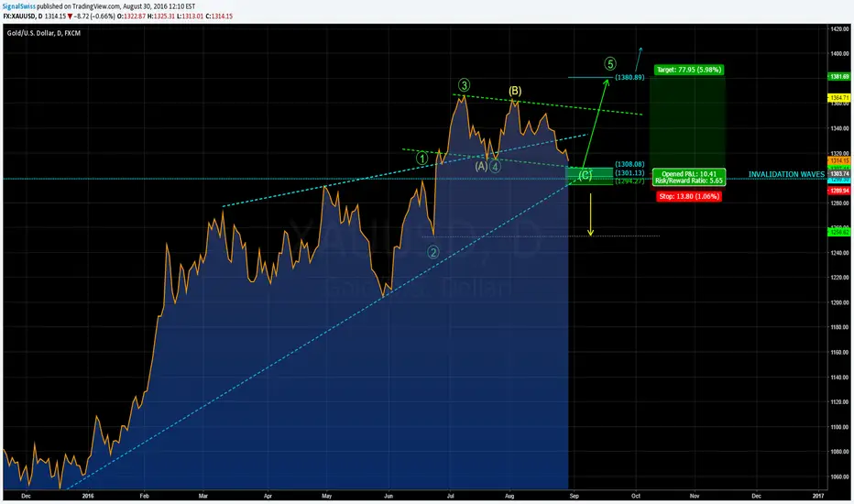Click the 2017 label on time axis
Viewport: 854px width, 504px height.
point(818,496)
